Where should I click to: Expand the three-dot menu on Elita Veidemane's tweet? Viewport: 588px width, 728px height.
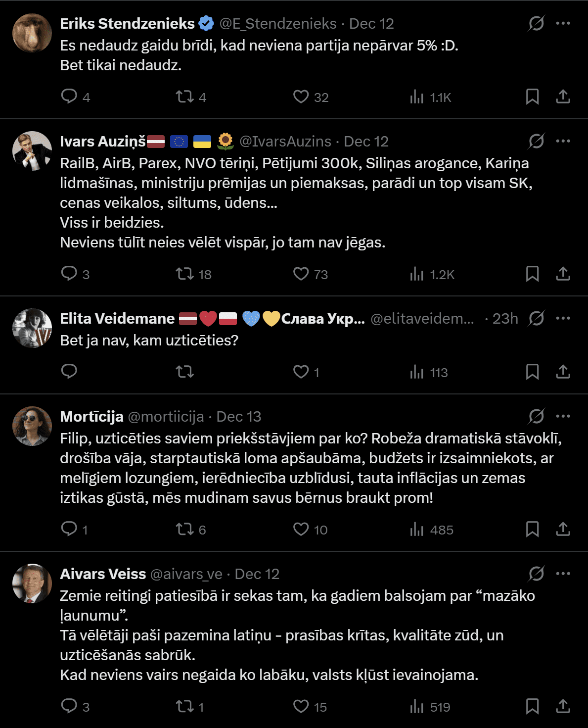(x=563, y=318)
